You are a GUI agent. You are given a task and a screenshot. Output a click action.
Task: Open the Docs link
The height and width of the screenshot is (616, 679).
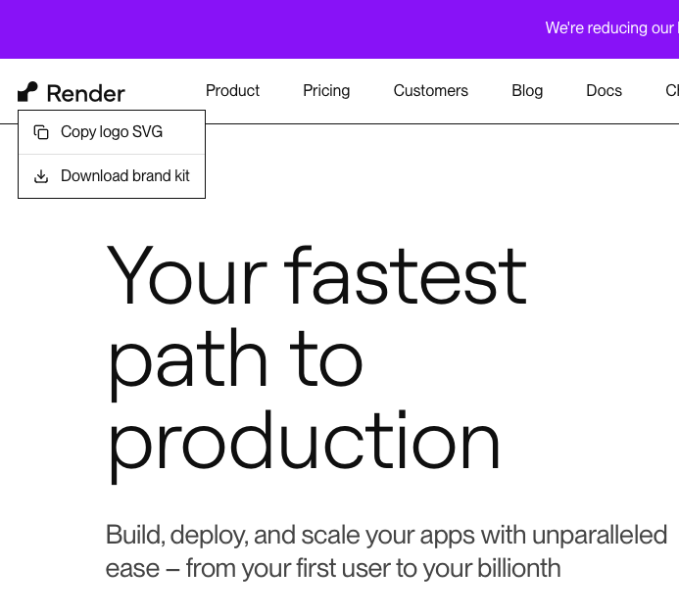(x=604, y=91)
